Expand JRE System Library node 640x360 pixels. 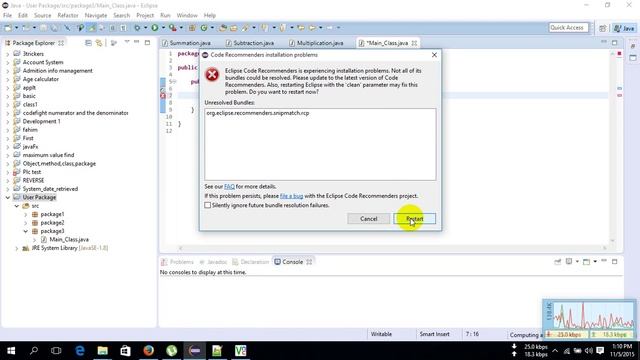16,248
